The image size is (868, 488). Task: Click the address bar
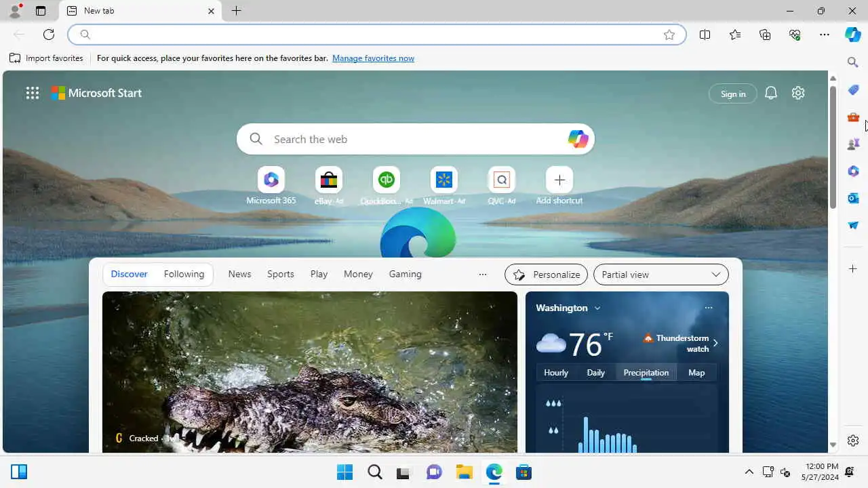(x=376, y=35)
